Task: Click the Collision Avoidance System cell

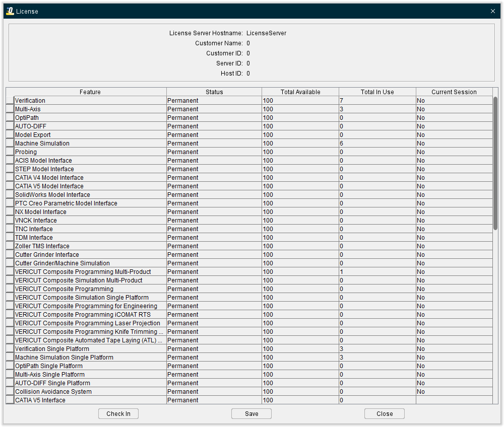Action: point(90,392)
